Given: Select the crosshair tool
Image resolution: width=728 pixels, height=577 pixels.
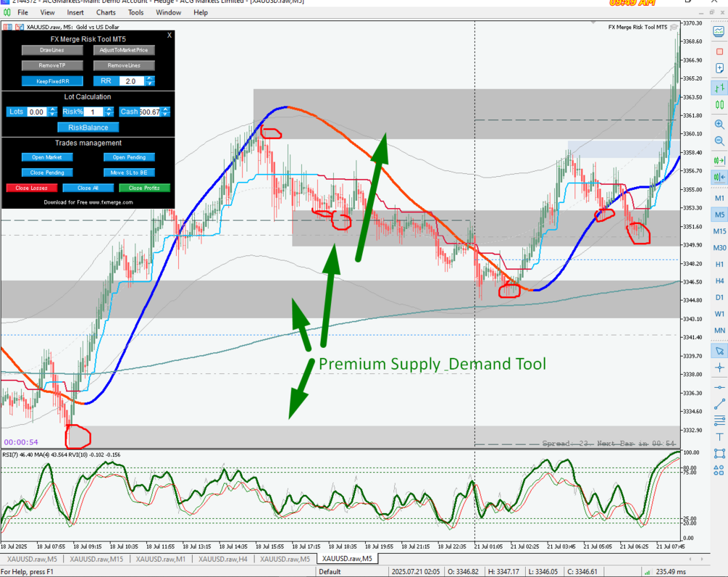Looking at the screenshot, I should (719, 368).
